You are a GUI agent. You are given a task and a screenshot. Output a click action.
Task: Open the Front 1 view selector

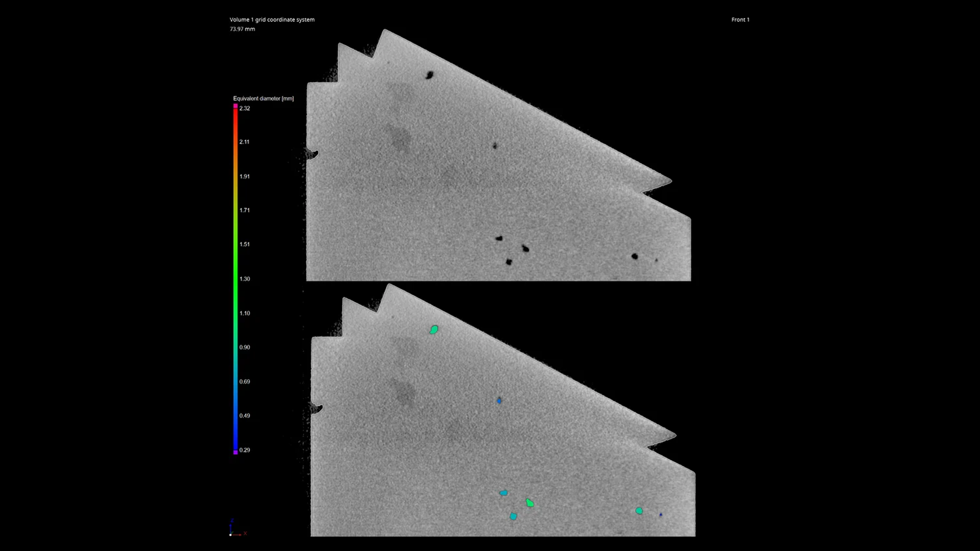(740, 20)
